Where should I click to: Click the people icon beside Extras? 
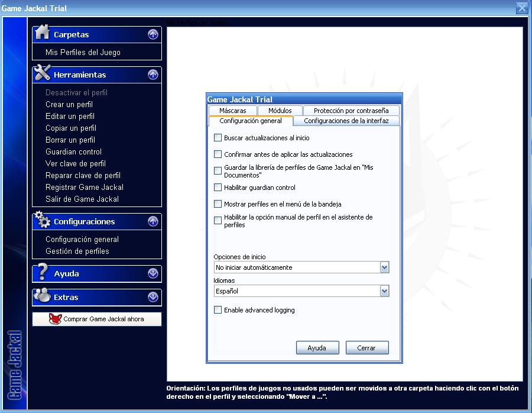click(x=43, y=295)
